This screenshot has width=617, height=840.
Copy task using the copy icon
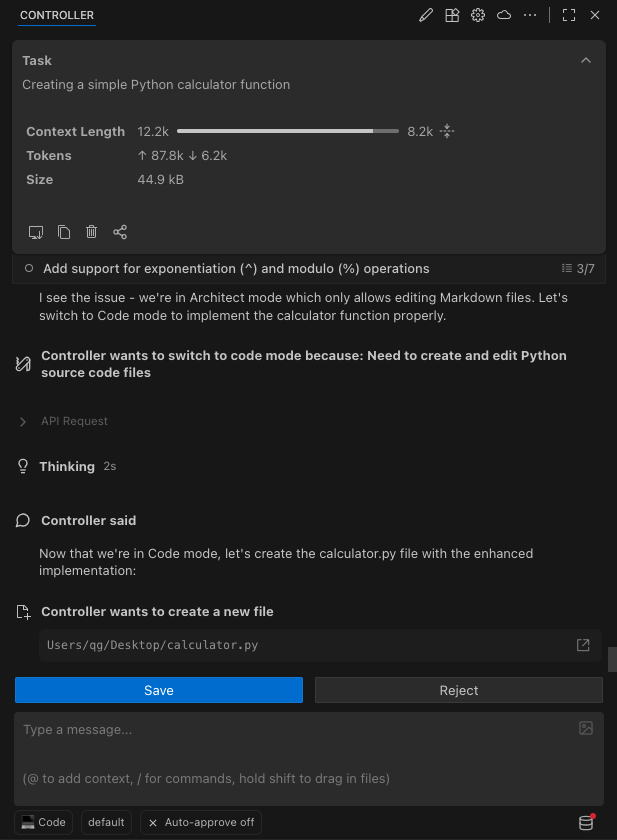pyautogui.click(x=64, y=232)
